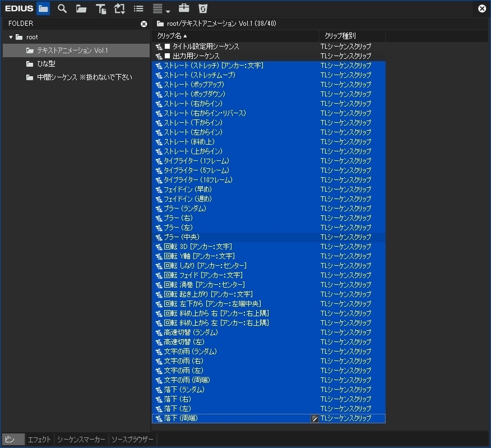Select フェイドイン (早め) clip
The height and width of the screenshot is (448, 491).
(268, 190)
